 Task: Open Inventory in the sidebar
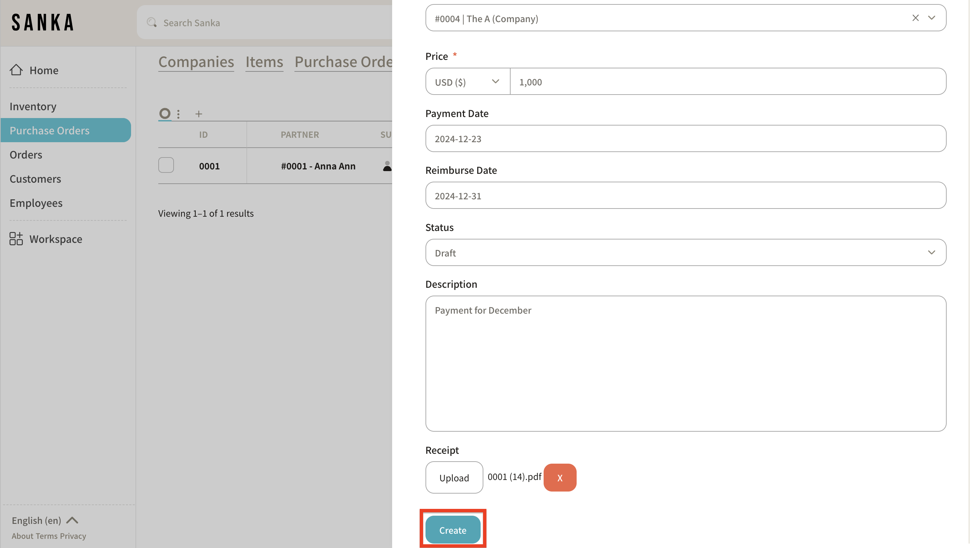33,106
